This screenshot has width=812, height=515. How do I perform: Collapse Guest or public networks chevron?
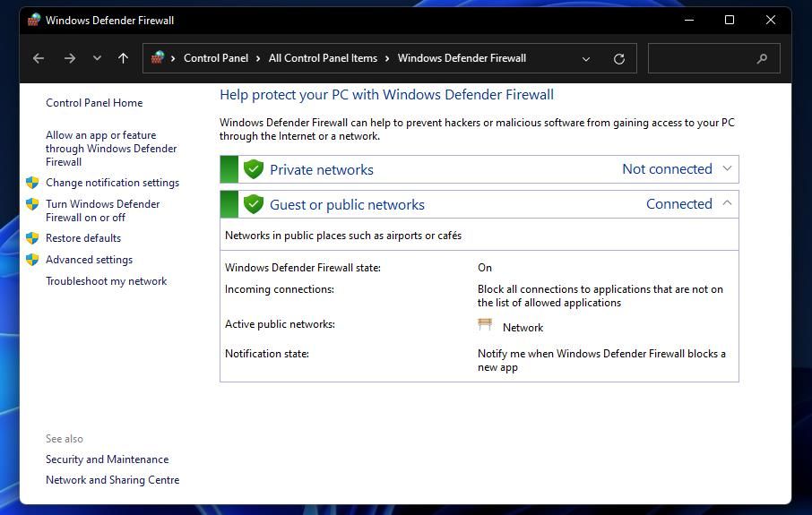(727, 203)
